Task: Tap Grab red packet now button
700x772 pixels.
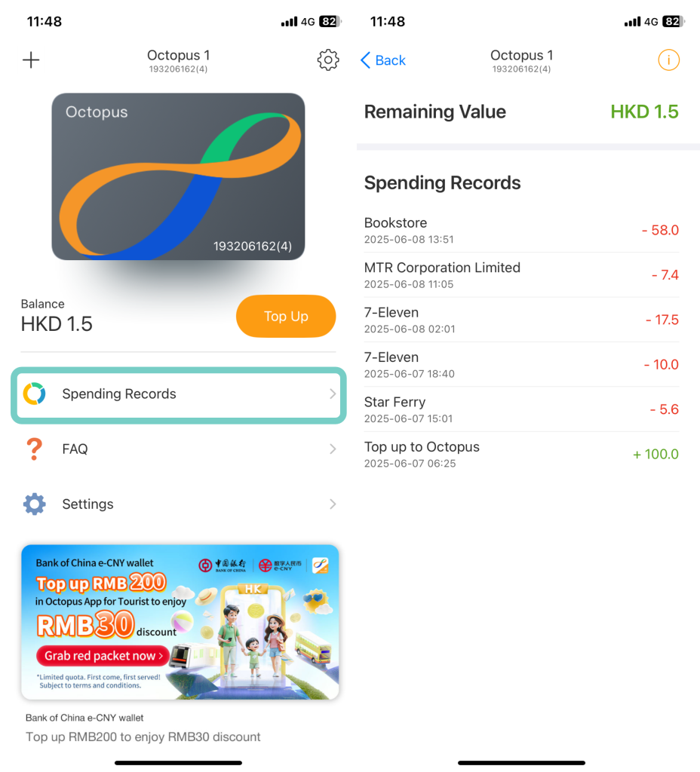Action: [x=103, y=656]
